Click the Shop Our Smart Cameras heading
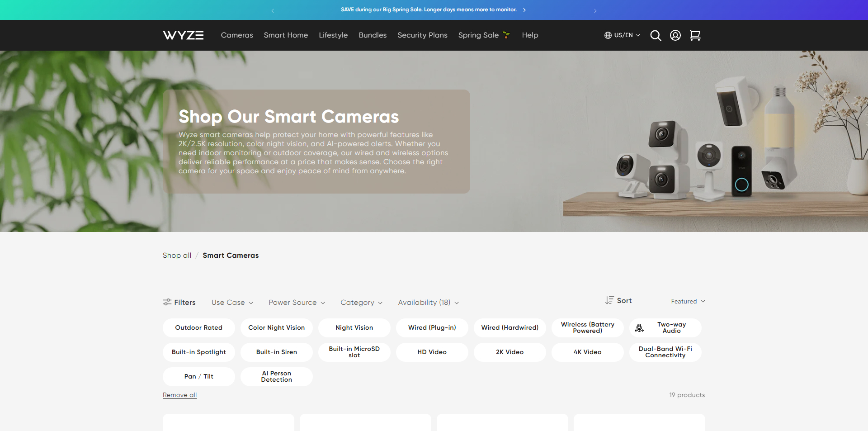868x431 pixels. click(288, 117)
